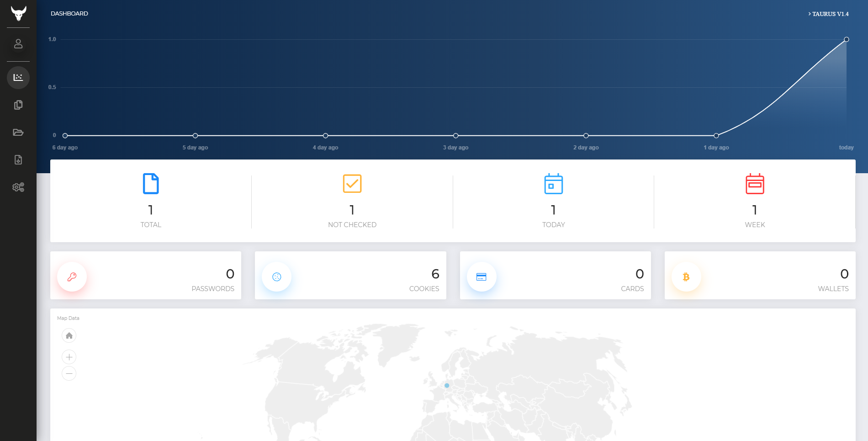
Task: Open the folder sidebar icon
Action: [18, 133]
